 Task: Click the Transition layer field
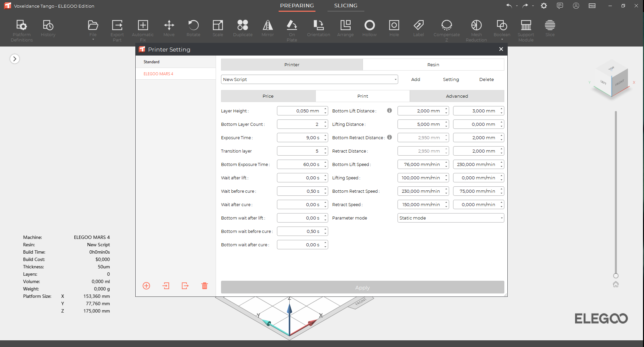click(302, 151)
